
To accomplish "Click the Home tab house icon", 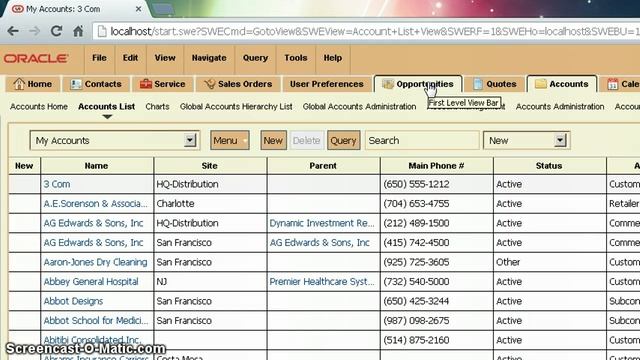I will [19, 84].
